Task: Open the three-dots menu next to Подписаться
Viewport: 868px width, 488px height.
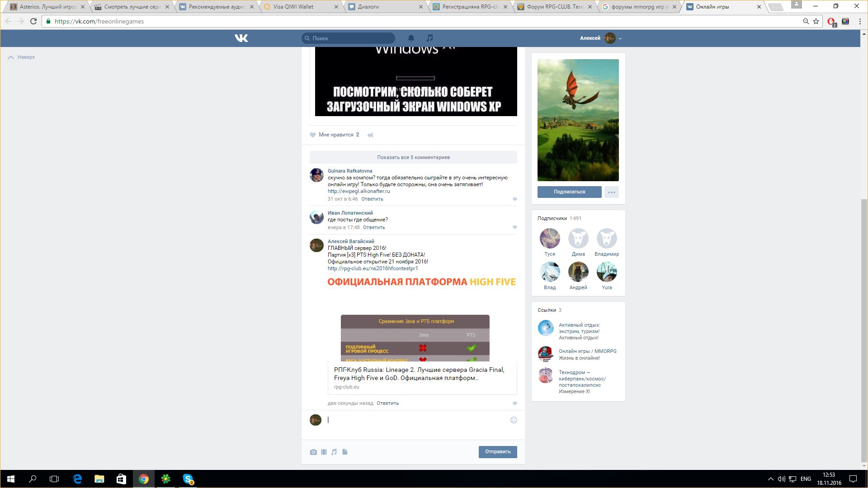Action: click(611, 192)
